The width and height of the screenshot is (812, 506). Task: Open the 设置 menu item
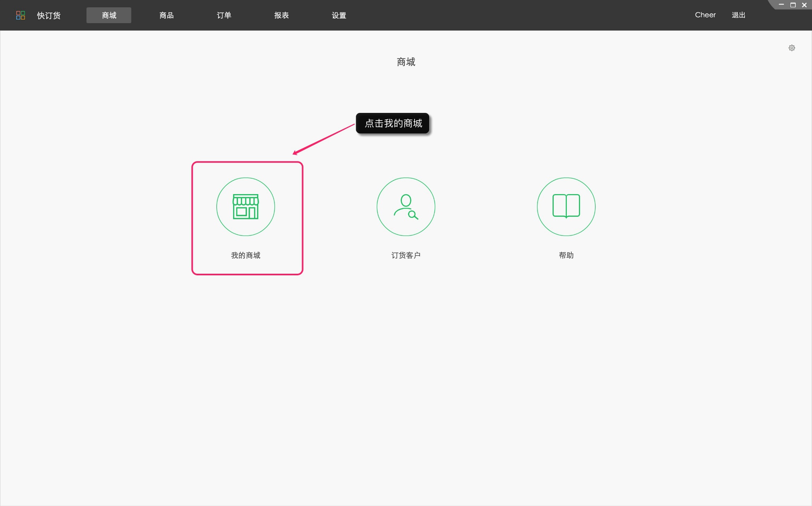pyautogui.click(x=339, y=15)
